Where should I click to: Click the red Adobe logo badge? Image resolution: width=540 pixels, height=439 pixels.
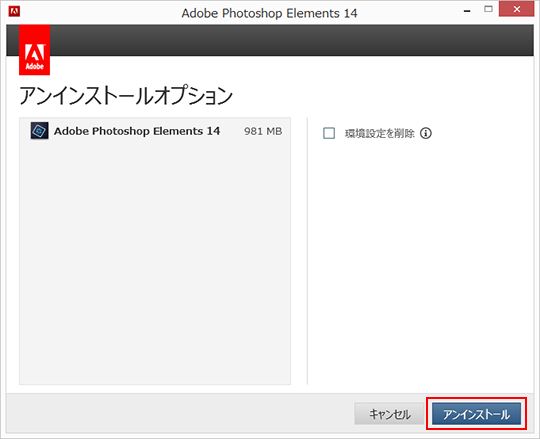pos(34,50)
